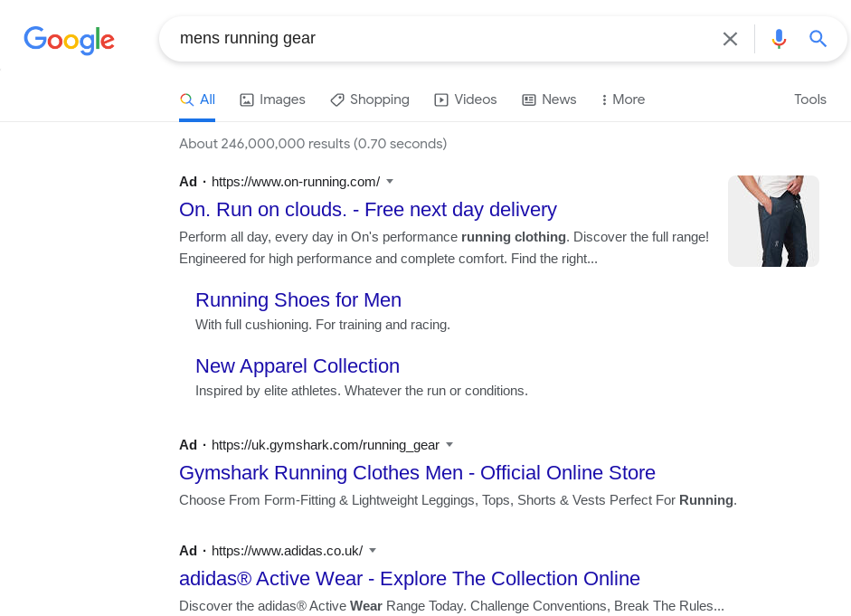
Task: Open the Tools options
Action: 810,100
